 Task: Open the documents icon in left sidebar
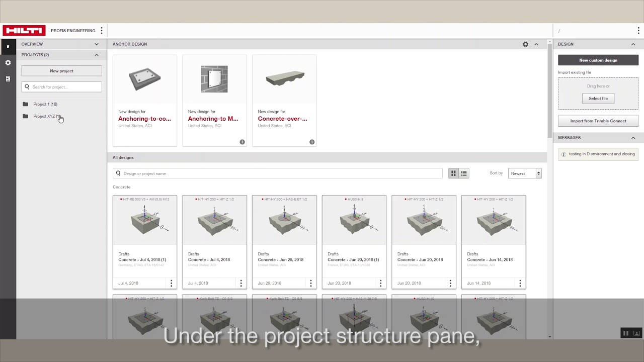(8, 79)
